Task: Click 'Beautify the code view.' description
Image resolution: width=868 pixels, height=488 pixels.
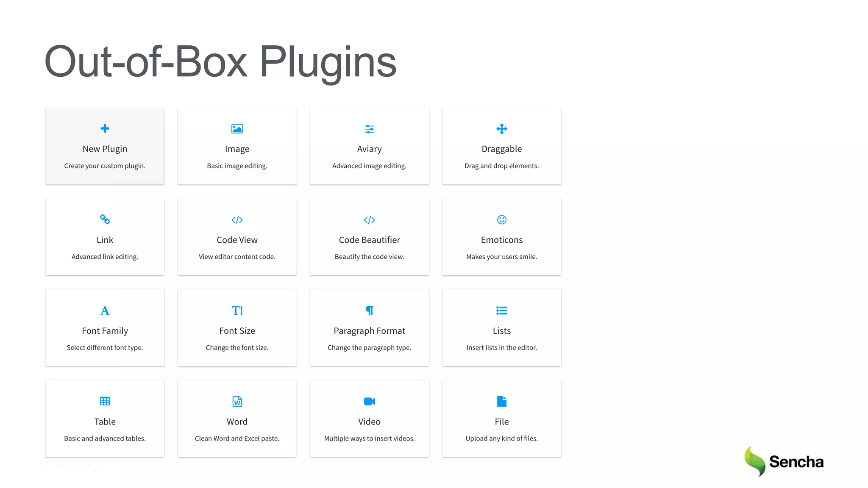Action: click(369, 257)
